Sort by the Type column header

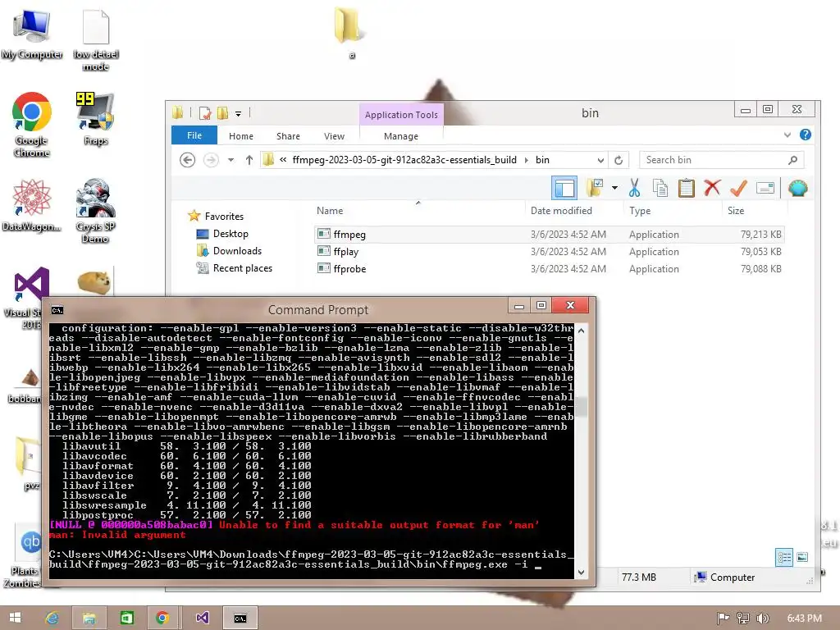pos(640,211)
